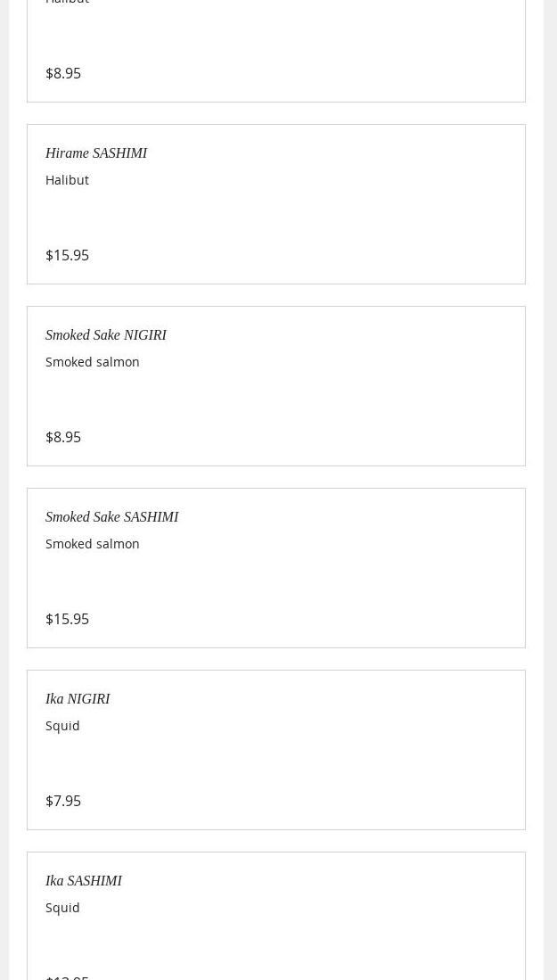Screen dimensions: 557x980
Task: Click Smoked salmon text under Smoked Sake SASHIMI
Action: click(x=92, y=544)
